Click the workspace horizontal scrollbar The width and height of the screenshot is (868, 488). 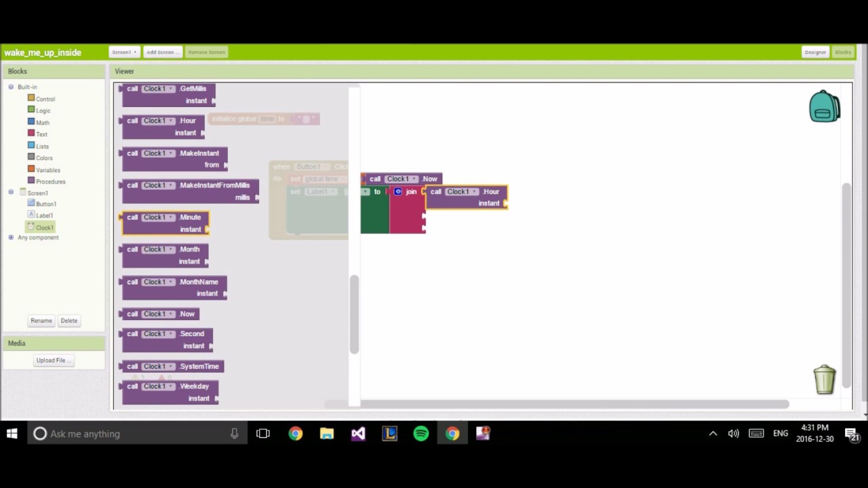point(556,405)
